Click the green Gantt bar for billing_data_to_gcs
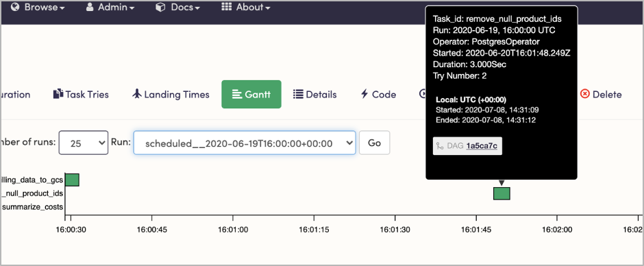 coord(72,180)
